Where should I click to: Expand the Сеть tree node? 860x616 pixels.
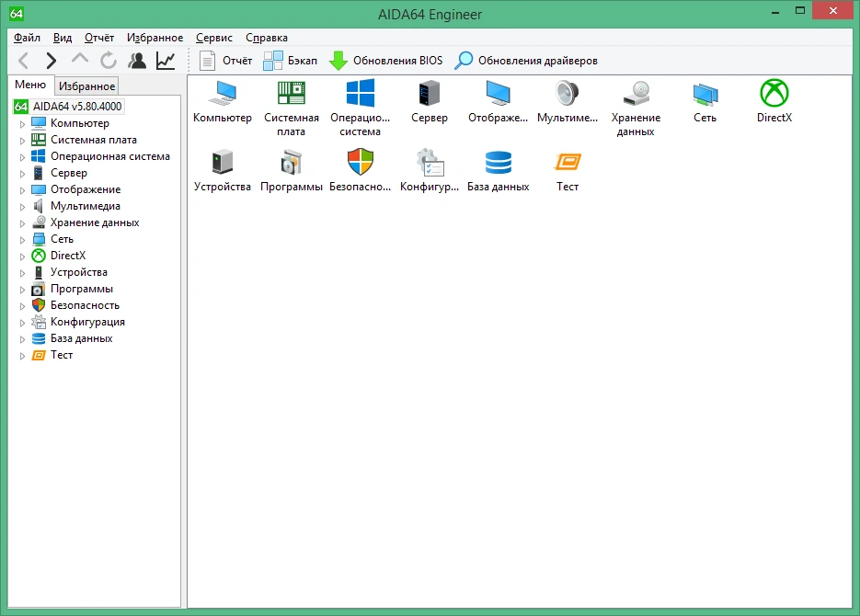click(x=22, y=240)
